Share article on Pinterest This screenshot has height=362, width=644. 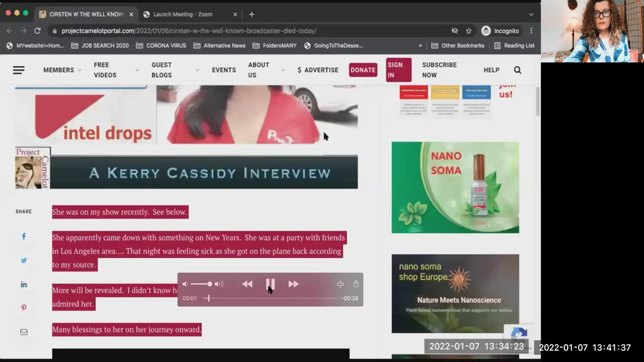point(24,308)
